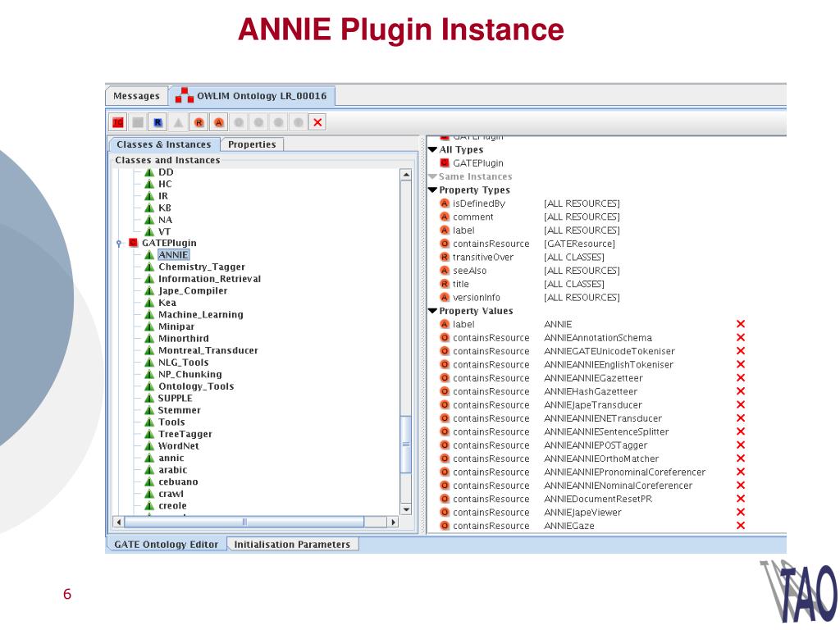
Task: Click the horizontal scrollbar left arrow
Action: coord(119,522)
